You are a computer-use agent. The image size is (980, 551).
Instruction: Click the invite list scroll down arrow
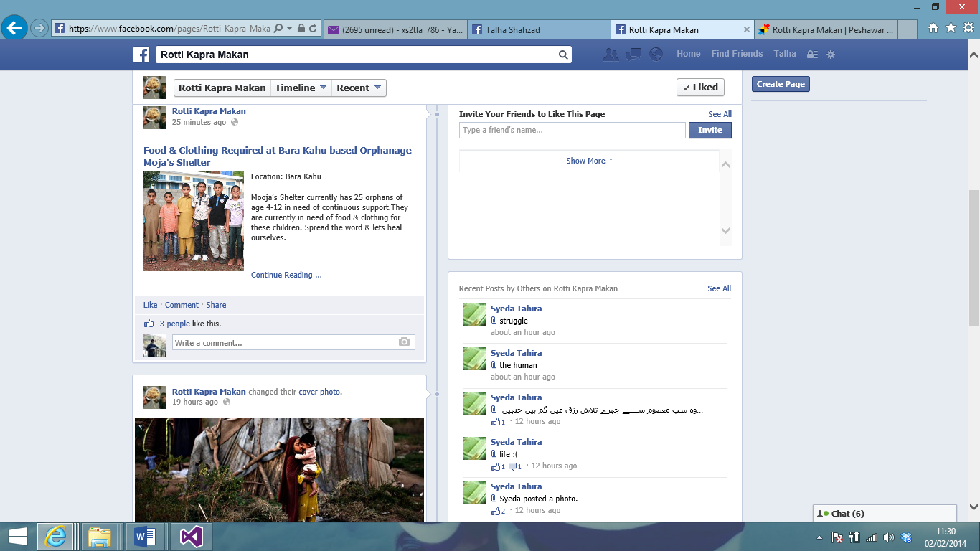click(x=725, y=230)
